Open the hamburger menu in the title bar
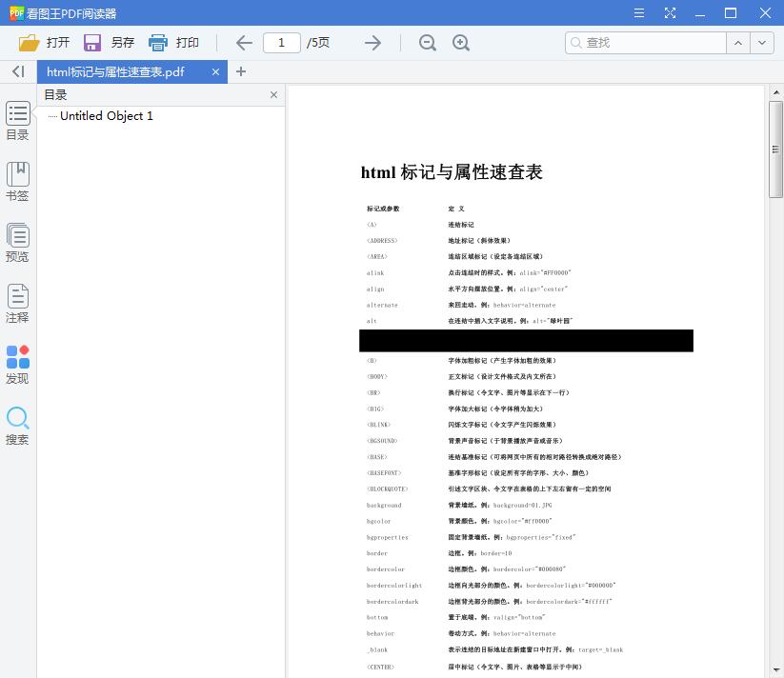 point(638,13)
